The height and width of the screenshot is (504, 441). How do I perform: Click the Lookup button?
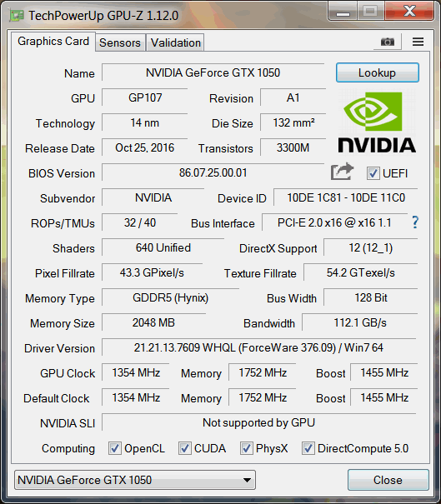tap(378, 73)
